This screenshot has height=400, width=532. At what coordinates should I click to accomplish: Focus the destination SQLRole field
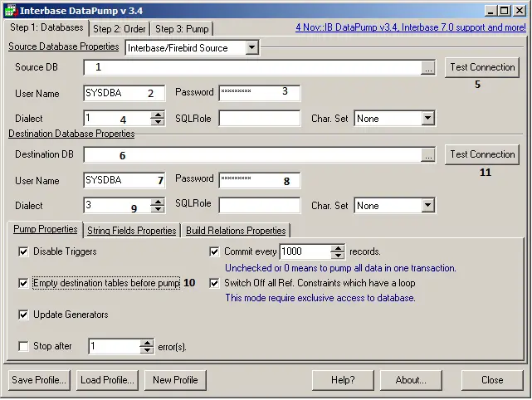[x=260, y=206]
